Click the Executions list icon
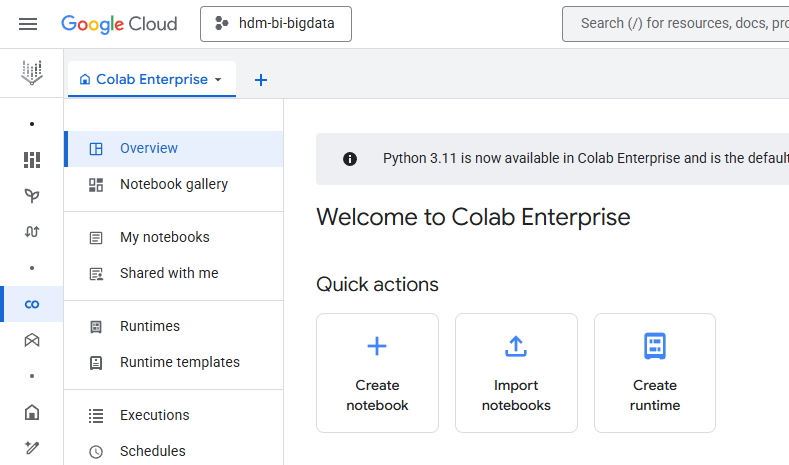Image resolution: width=789 pixels, height=465 pixels. 96,416
